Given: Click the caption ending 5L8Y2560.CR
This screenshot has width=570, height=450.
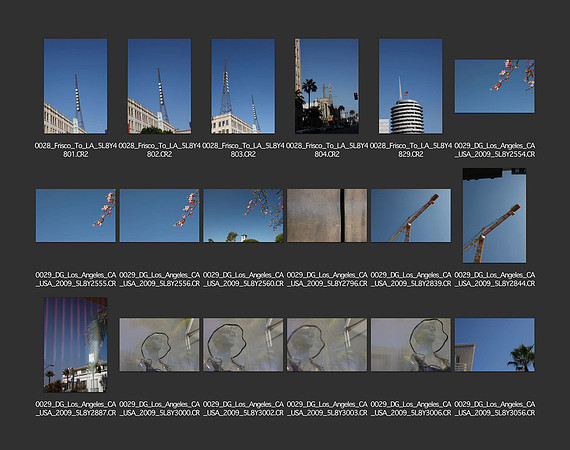Looking at the screenshot, I should point(243,279).
